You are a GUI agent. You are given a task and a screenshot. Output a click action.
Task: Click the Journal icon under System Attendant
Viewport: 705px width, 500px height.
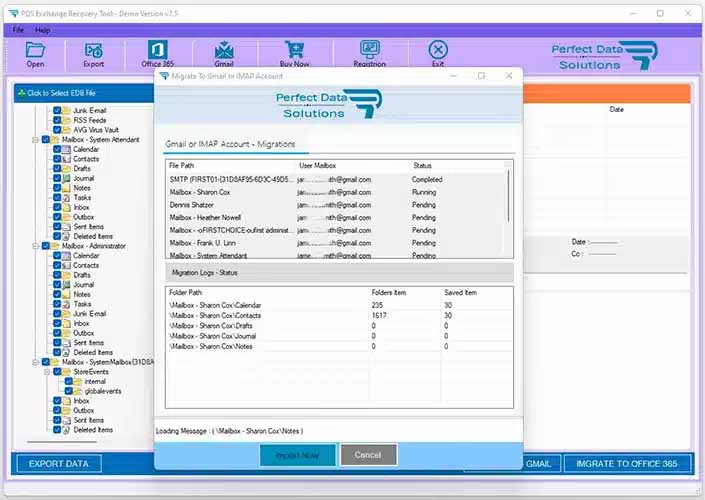coord(66,178)
